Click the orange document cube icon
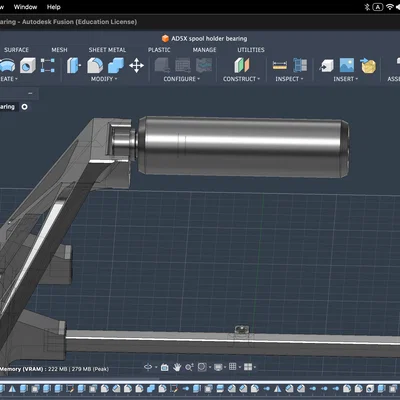Screen dimensions: 400x400 coord(165,38)
